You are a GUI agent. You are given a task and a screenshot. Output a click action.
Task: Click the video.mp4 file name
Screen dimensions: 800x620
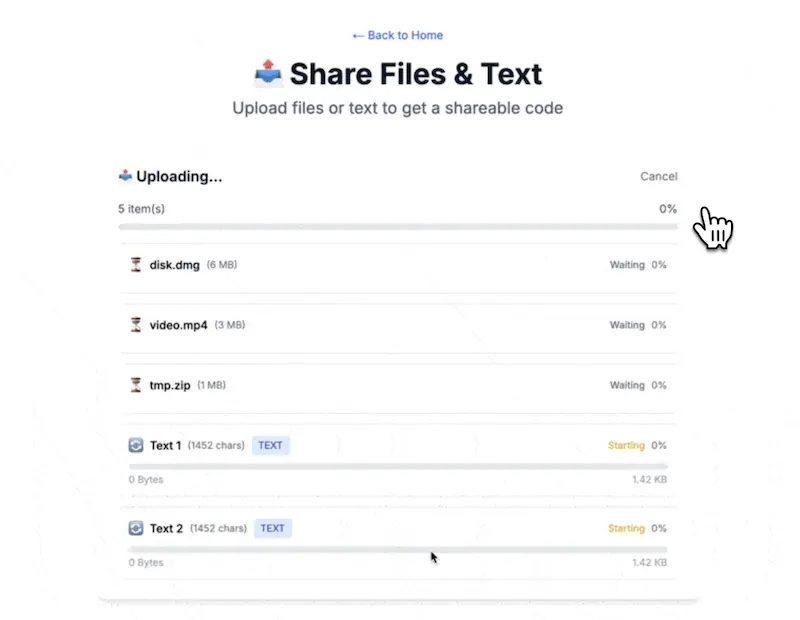click(x=179, y=325)
